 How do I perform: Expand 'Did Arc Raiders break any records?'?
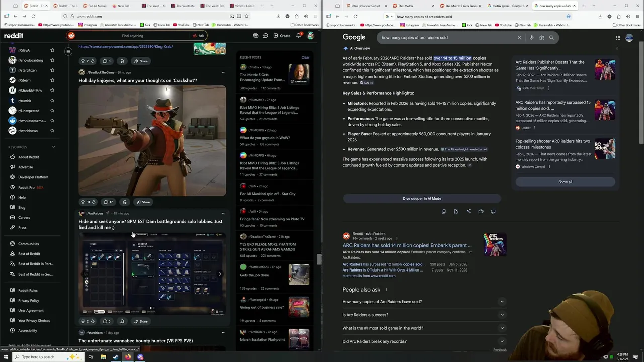[x=423, y=341]
